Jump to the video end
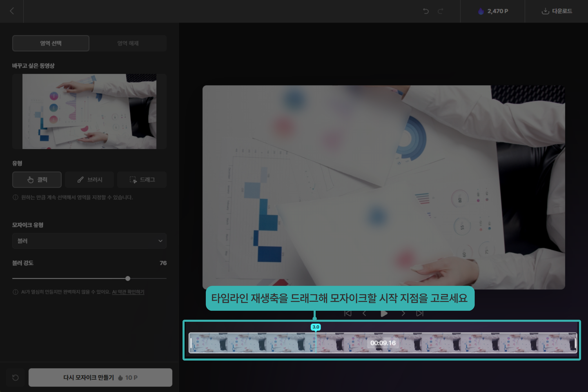 [420, 314]
